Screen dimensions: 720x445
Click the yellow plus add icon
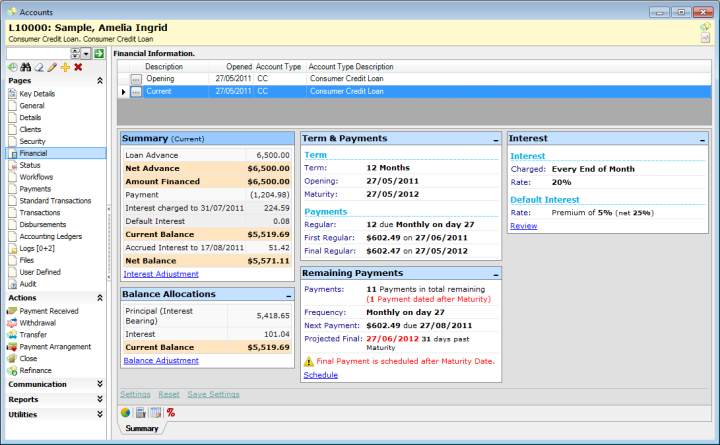pos(65,67)
